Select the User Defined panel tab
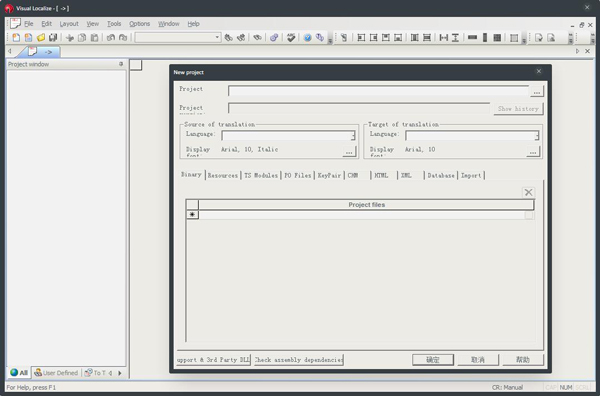The width and height of the screenshot is (600, 396). coord(56,373)
